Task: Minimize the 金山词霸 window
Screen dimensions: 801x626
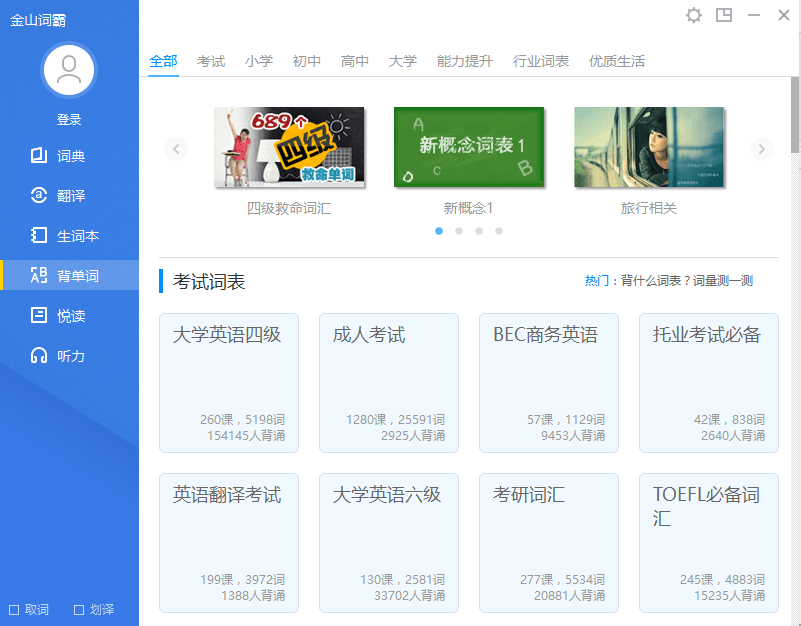Action: pos(754,15)
